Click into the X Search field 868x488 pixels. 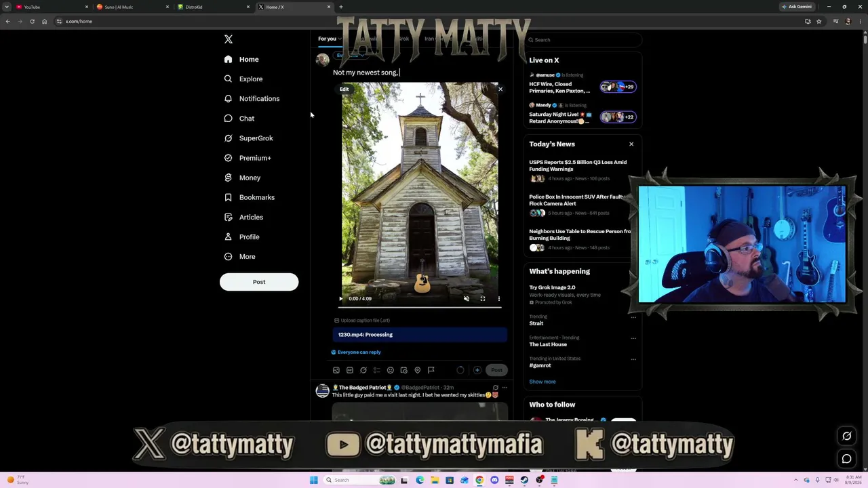[x=584, y=40]
